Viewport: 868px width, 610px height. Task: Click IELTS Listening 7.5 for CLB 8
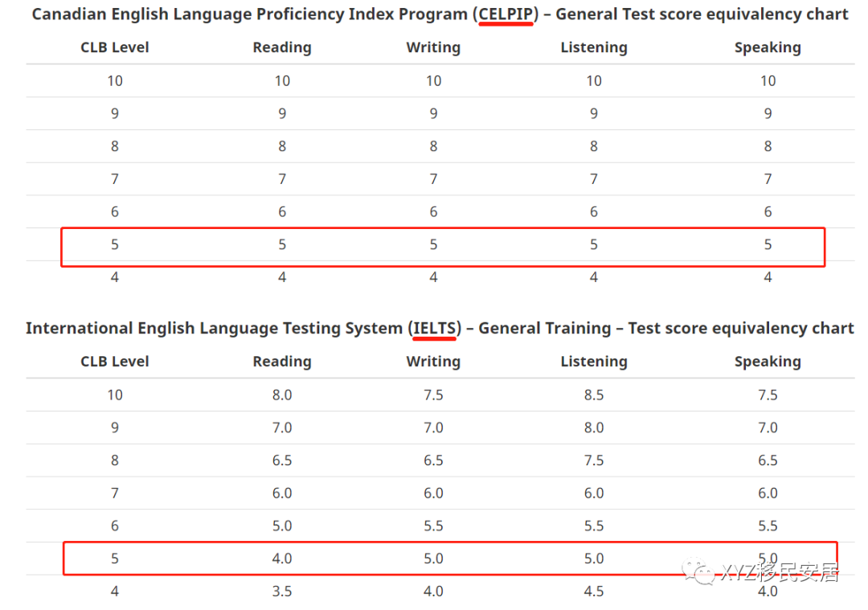click(x=594, y=460)
